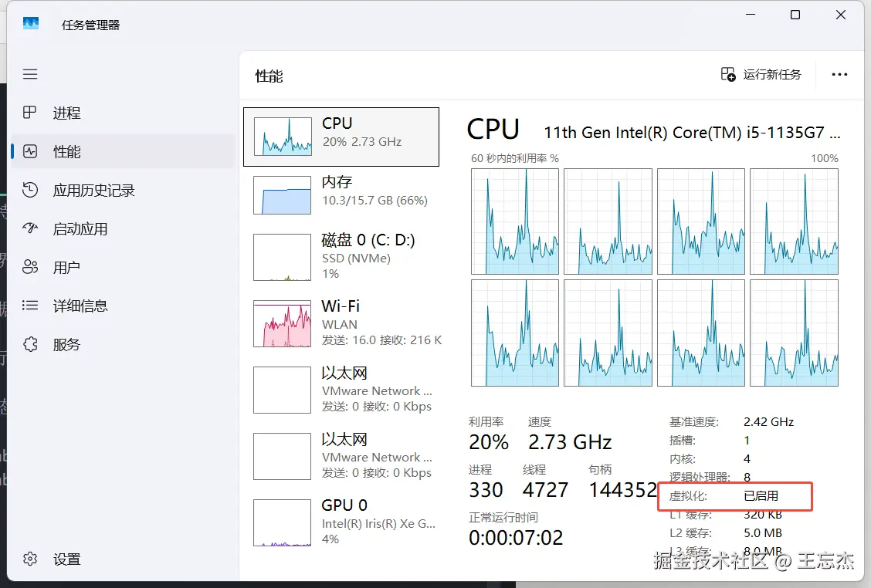Maximize the Task Manager window
871x588 pixels.
(795, 15)
